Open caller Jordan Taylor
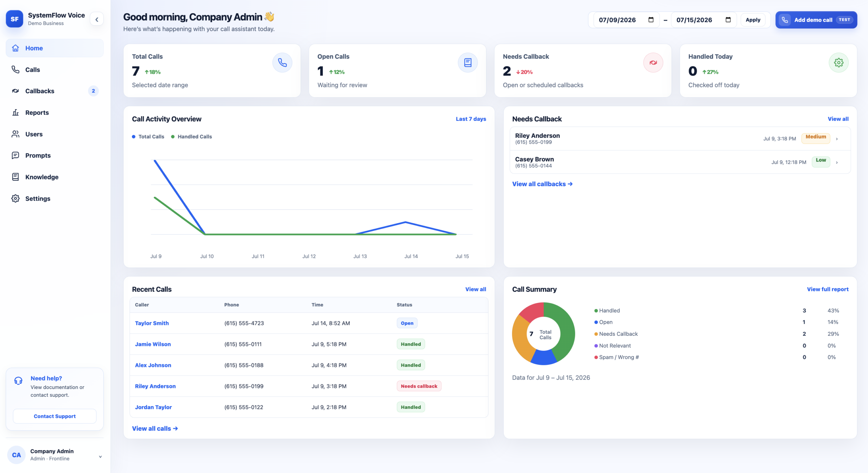 [x=153, y=407]
